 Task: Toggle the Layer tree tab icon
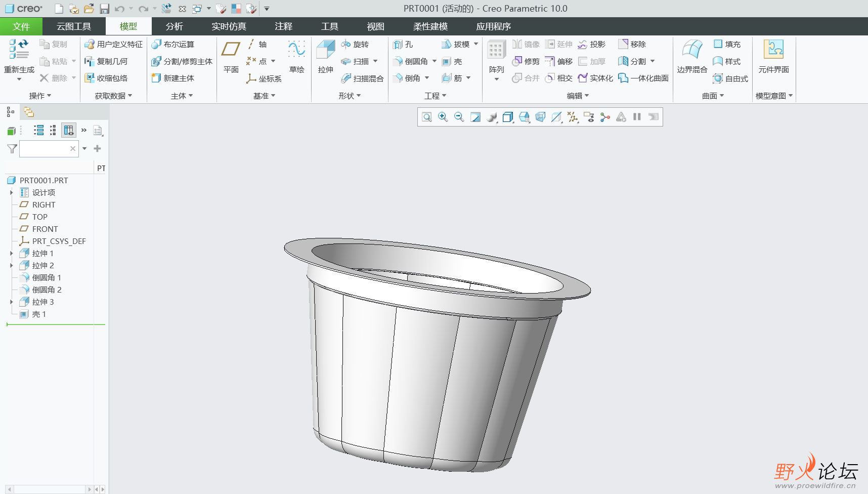pyautogui.click(x=29, y=112)
